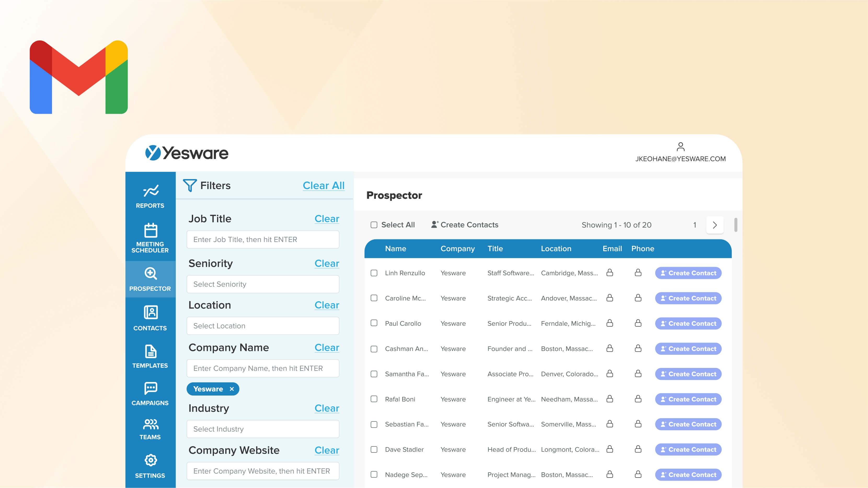The height and width of the screenshot is (488, 868).
Task: Click JKEOHANE@YESWARE.COM account label
Action: (680, 159)
